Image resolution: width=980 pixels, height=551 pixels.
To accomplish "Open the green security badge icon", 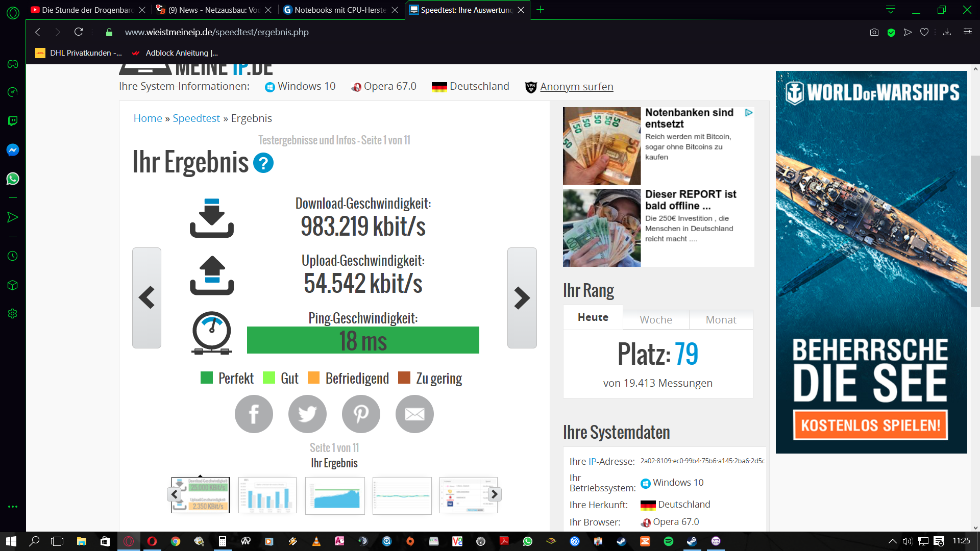I will 892,32.
